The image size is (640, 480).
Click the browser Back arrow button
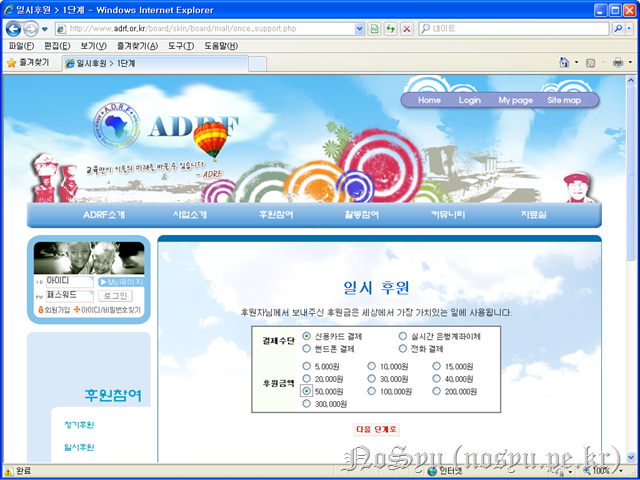click(14, 29)
